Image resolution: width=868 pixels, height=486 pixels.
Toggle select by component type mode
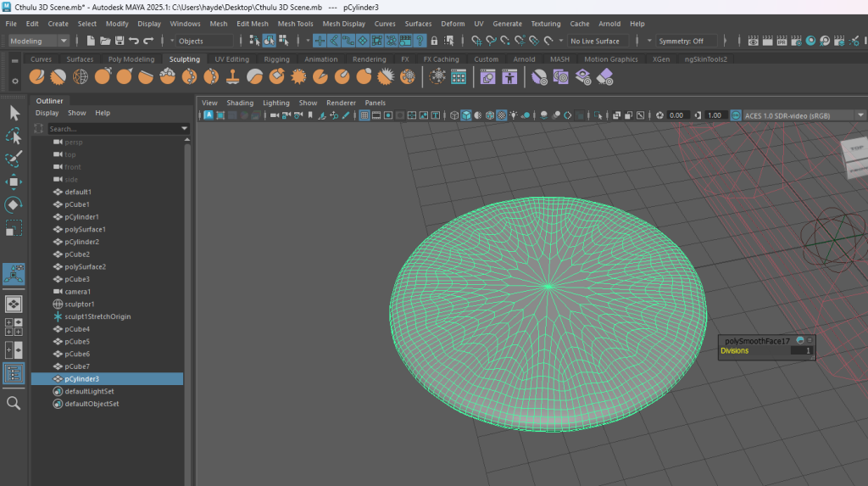283,41
